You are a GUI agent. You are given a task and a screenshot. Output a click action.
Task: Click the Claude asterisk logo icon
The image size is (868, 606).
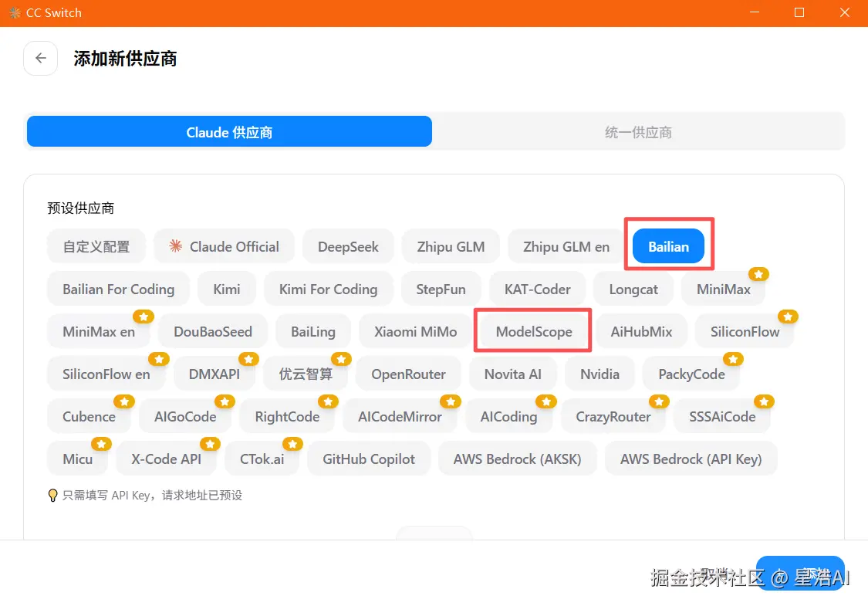coord(175,246)
